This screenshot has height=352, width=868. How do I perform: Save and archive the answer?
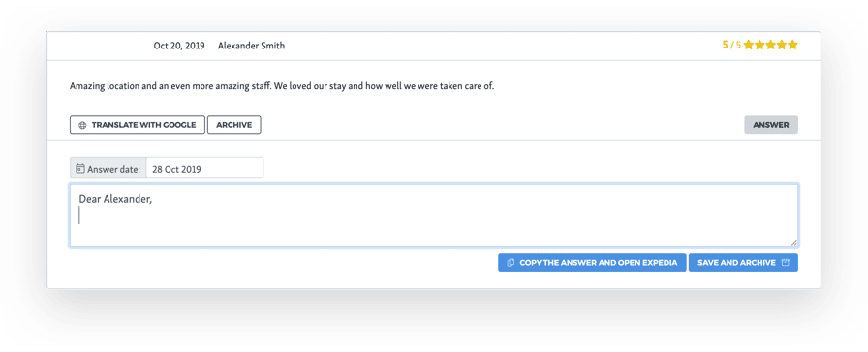(743, 263)
